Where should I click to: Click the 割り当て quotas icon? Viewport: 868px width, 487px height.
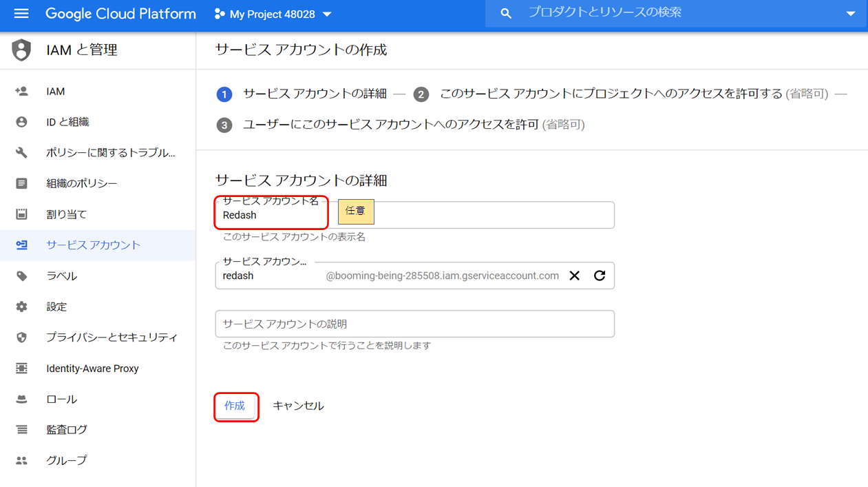coord(21,214)
